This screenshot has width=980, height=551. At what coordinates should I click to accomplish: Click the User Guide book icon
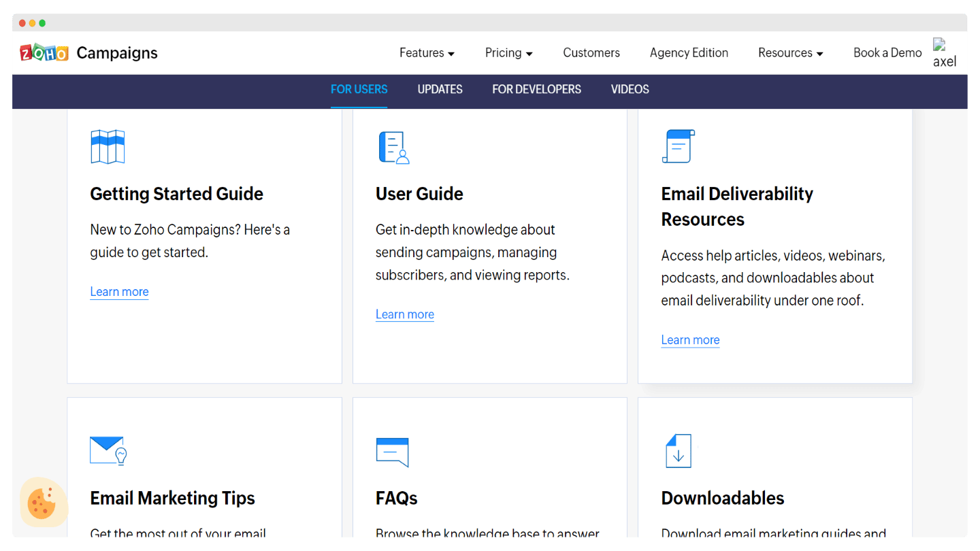394,148
